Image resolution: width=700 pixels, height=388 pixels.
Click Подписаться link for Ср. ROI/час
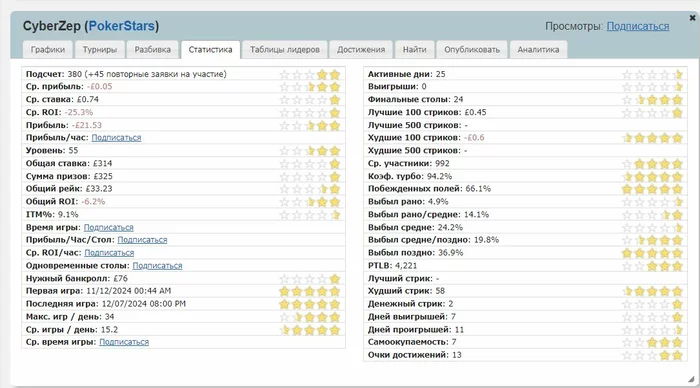pyautogui.click(x=109, y=253)
